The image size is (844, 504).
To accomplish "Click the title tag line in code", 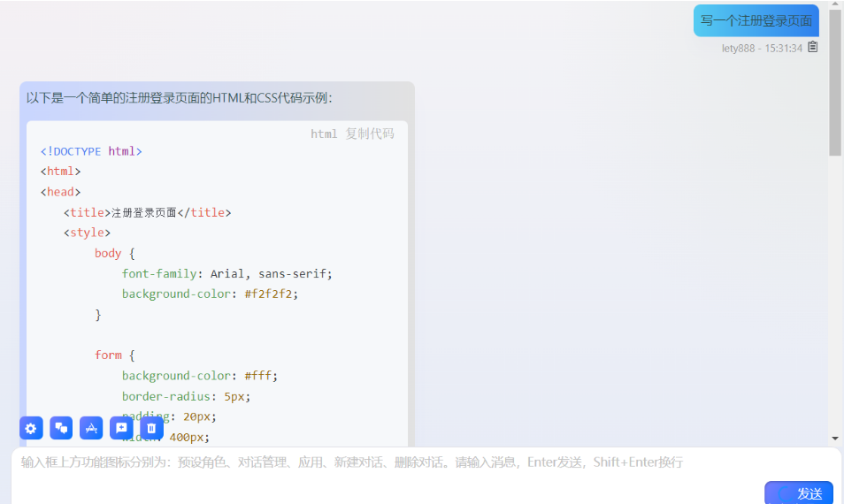I will [147, 212].
